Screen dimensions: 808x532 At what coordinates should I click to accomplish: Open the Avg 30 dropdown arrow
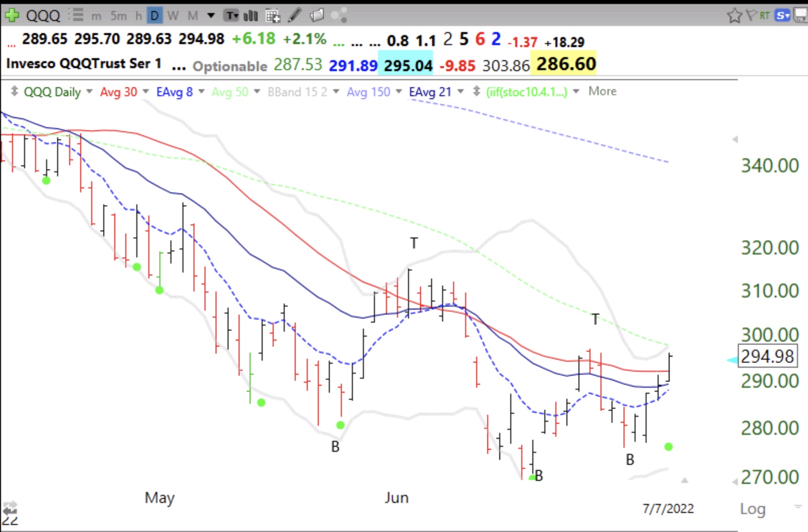[146, 91]
